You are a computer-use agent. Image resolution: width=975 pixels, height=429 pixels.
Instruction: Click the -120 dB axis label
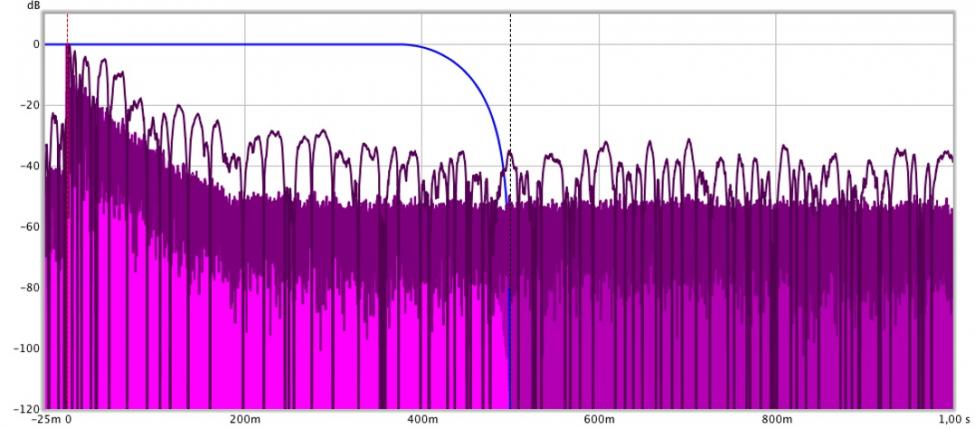pos(26,409)
